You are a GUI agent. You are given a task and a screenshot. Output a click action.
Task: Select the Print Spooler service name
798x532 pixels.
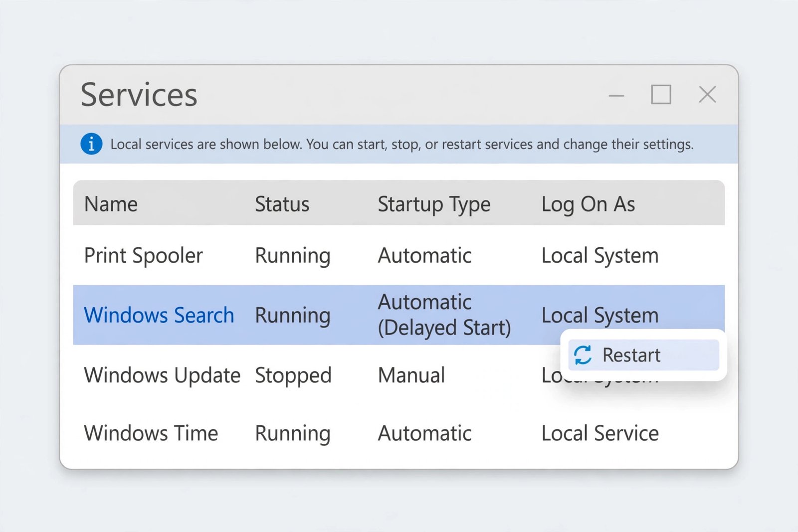[144, 256]
